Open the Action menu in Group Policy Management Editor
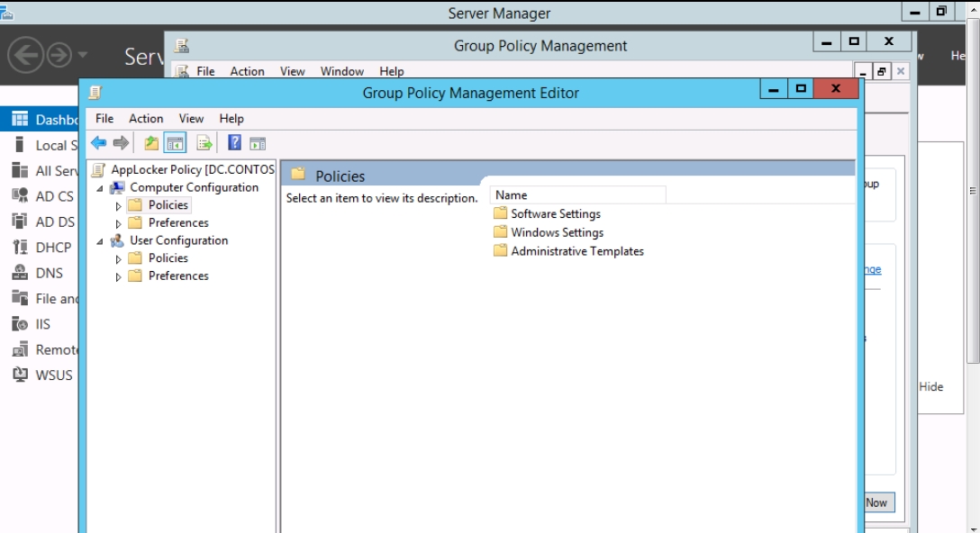 coord(146,119)
